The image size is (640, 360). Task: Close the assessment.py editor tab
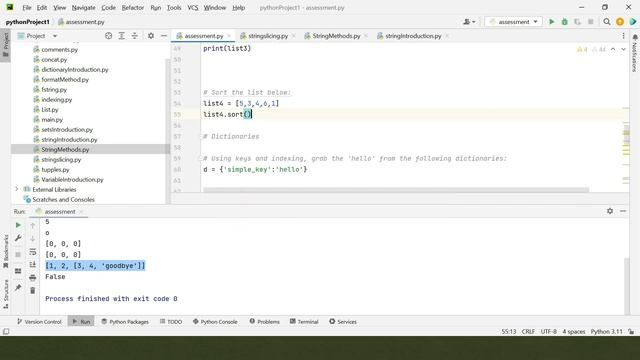click(229, 36)
